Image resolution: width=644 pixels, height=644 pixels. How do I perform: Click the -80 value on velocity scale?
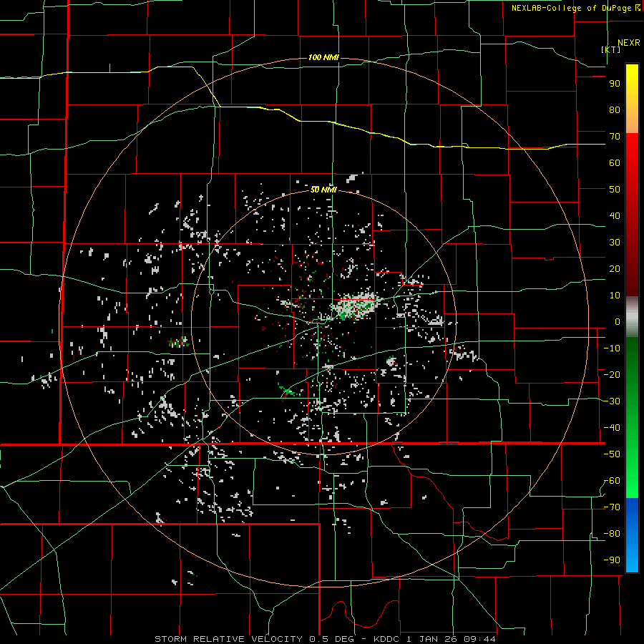[x=612, y=534]
